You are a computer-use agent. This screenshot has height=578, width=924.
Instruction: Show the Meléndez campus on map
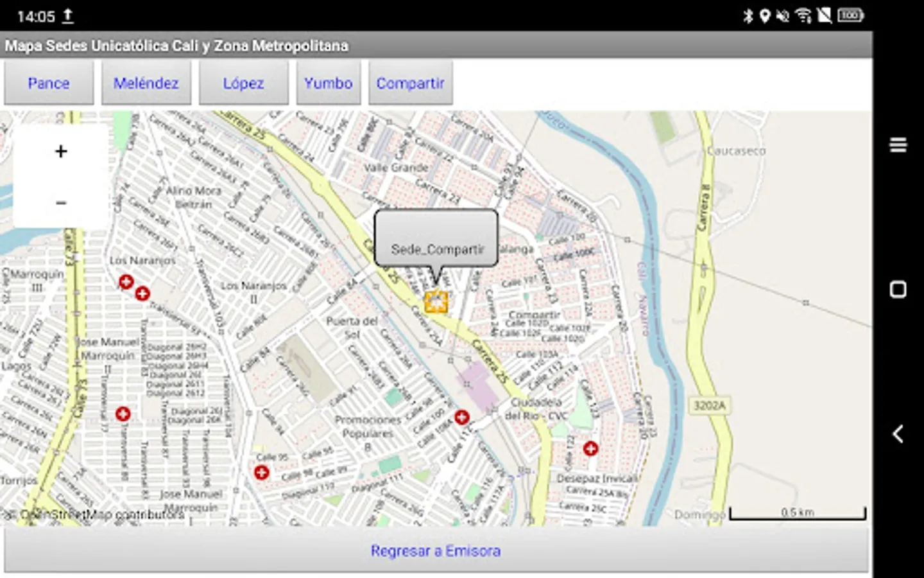coord(146,83)
